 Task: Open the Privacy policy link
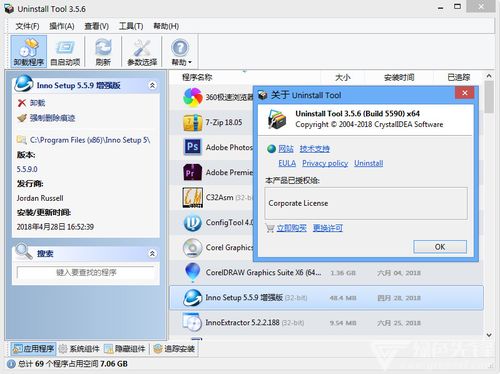coord(325,163)
